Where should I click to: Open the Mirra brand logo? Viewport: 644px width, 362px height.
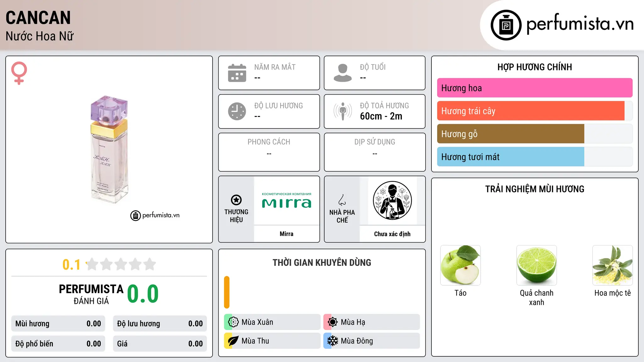(286, 200)
